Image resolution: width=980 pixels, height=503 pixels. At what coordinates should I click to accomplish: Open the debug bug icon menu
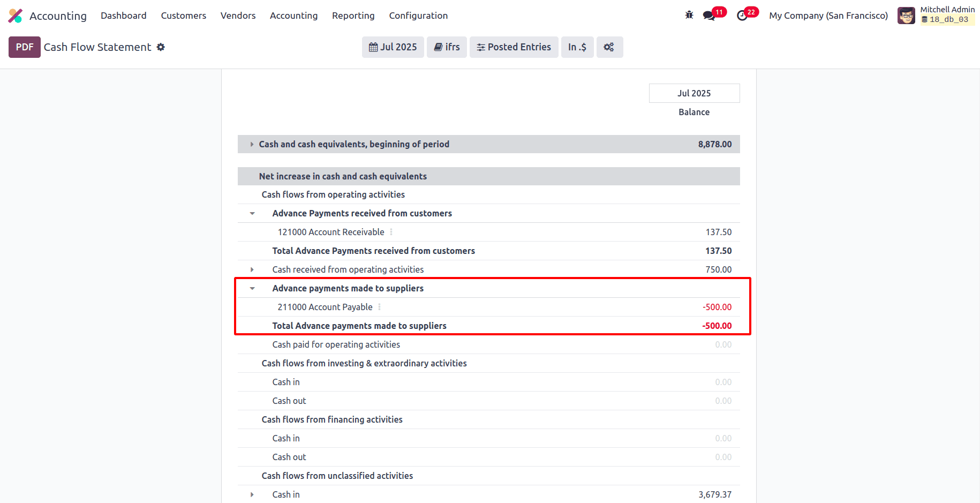(x=689, y=15)
